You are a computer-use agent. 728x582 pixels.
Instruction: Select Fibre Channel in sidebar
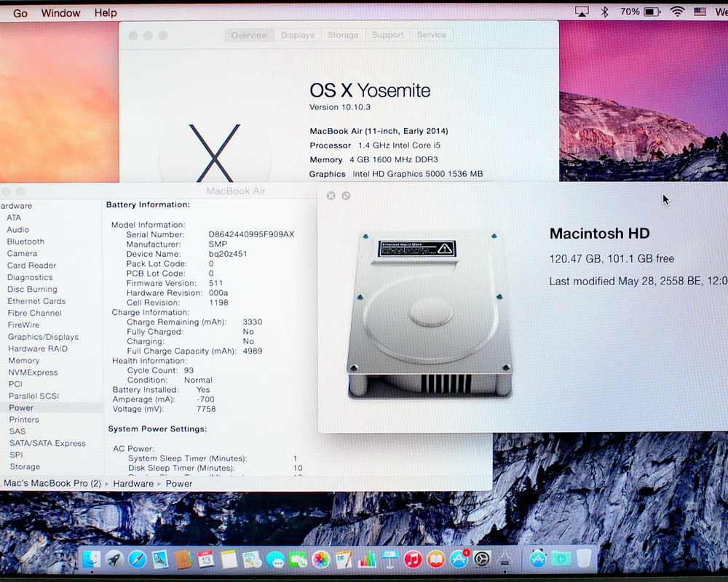click(x=35, y=314)
